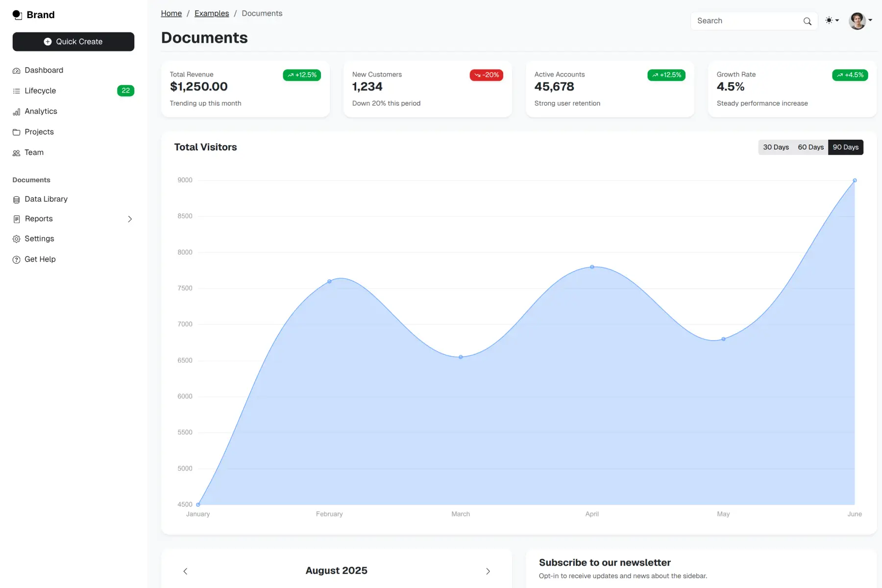Switch visitors chart to 30 Days
882x588 pixels.
tap(776, 147)
